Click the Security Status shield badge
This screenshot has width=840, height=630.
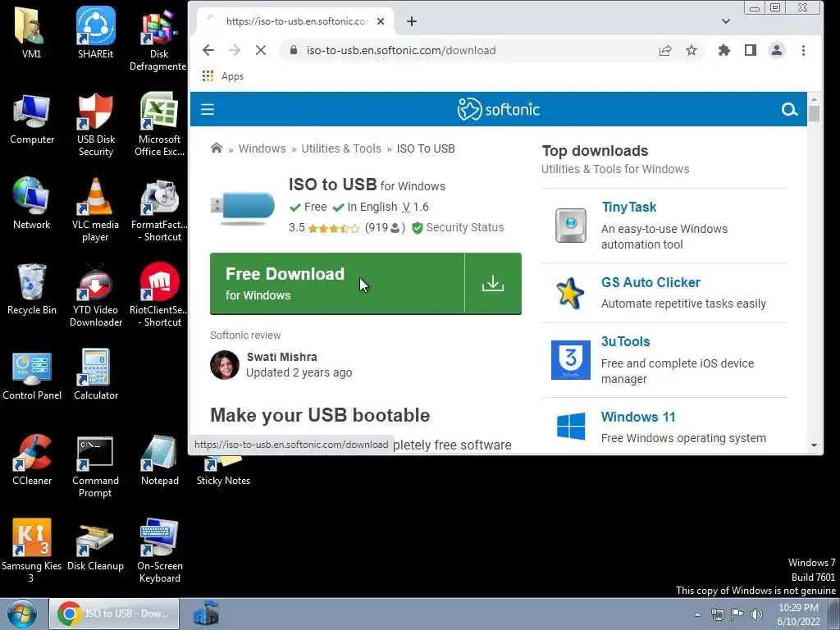coord(458,228)
